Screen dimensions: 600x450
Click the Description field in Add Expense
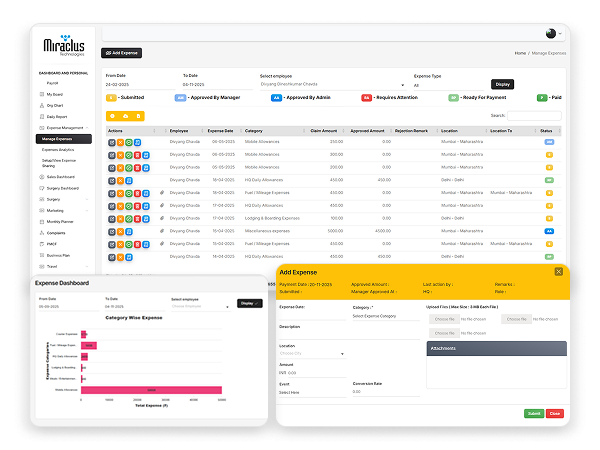pyautogui.click(x=349, y=334)
